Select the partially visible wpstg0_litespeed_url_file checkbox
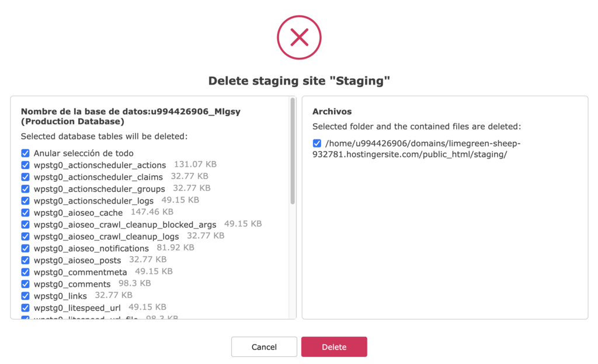The width and height of the screenshot is (598, 364). tap(25, 317)
